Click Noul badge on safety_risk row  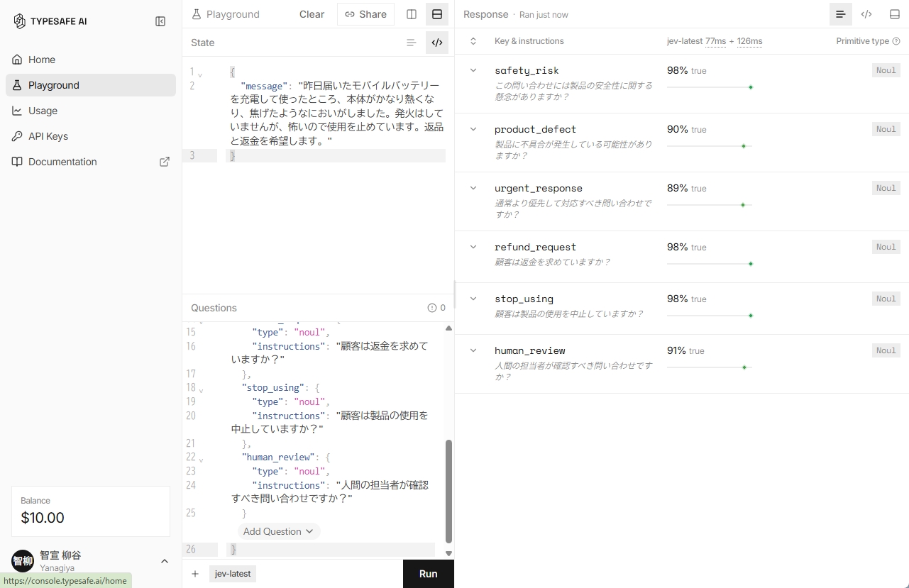886,70
